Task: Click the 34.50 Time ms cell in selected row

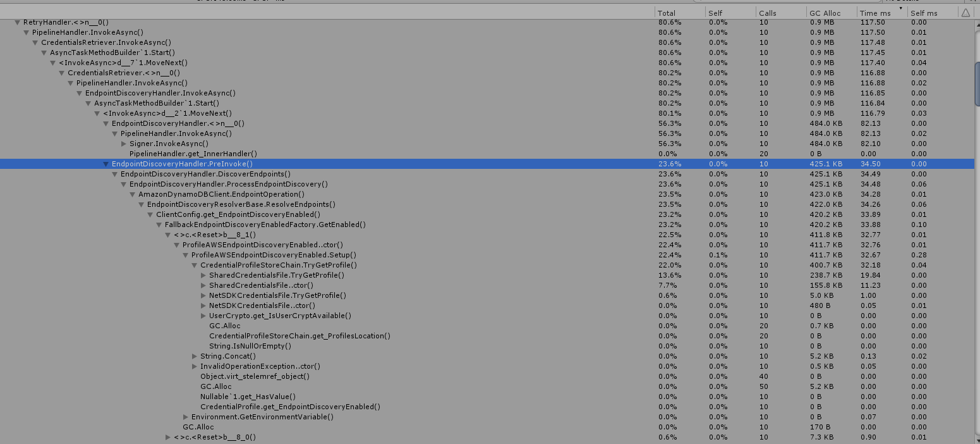Action: pyautogui.click(x=870, y=164)
